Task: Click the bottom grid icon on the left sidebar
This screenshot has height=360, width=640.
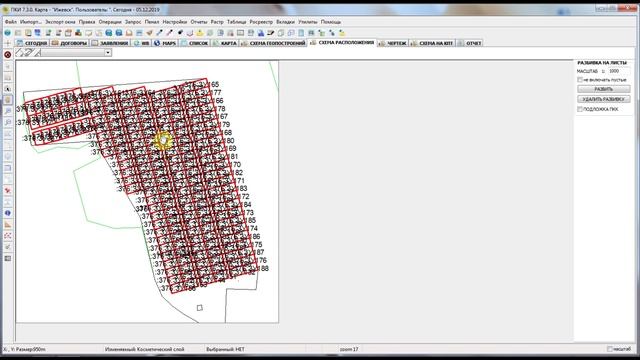Action: [x=8, y=258]
